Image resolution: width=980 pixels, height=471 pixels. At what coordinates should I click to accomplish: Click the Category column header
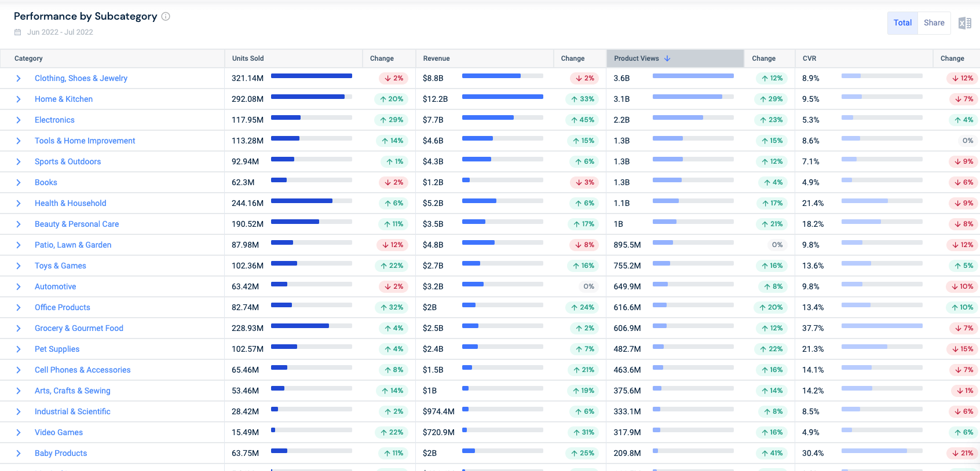(x=28, y=58)
